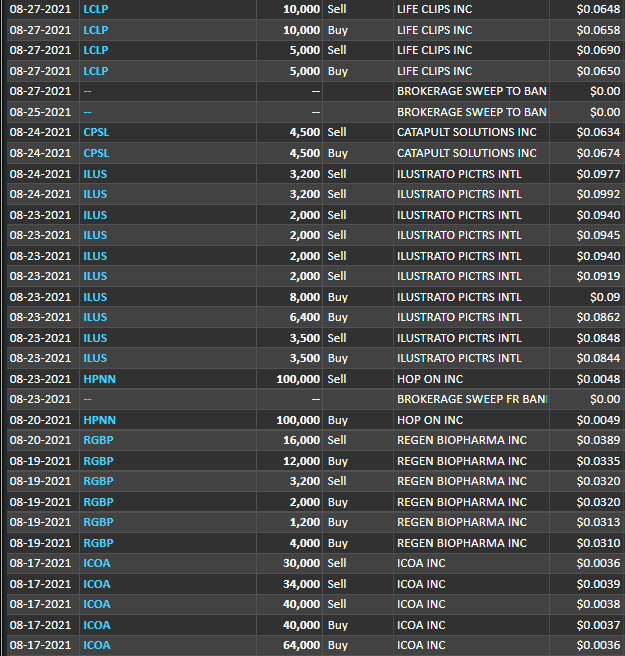Screen dimensions: 625x656
Task: Click ICOA INC in the 64,000 Buy row
Action: [421, 645]
